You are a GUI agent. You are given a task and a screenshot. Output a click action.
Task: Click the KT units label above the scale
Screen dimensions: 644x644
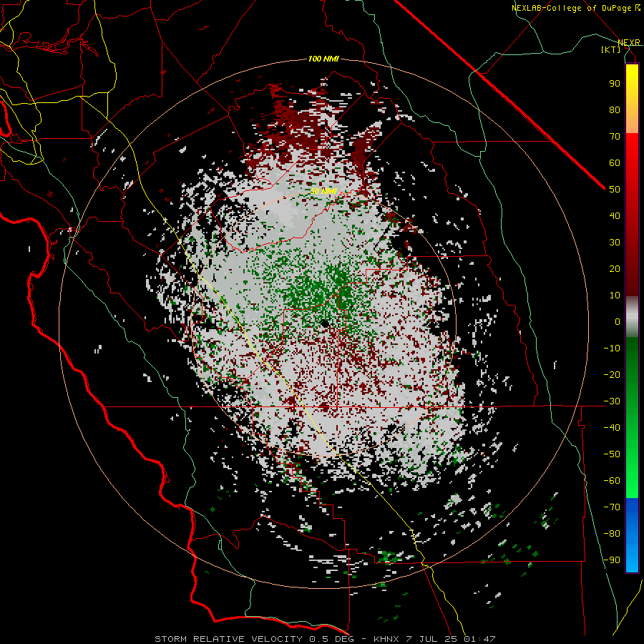tap(611, 49)
